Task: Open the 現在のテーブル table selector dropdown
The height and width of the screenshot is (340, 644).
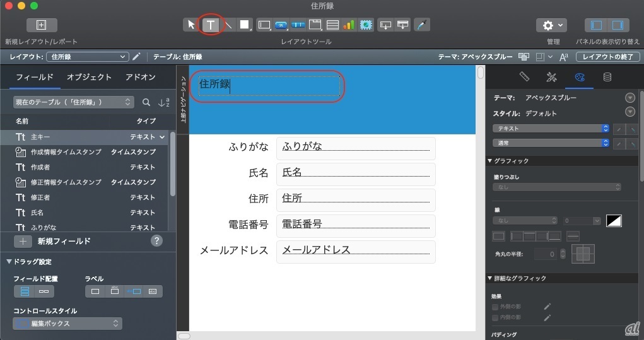Action: coord(74,102)
